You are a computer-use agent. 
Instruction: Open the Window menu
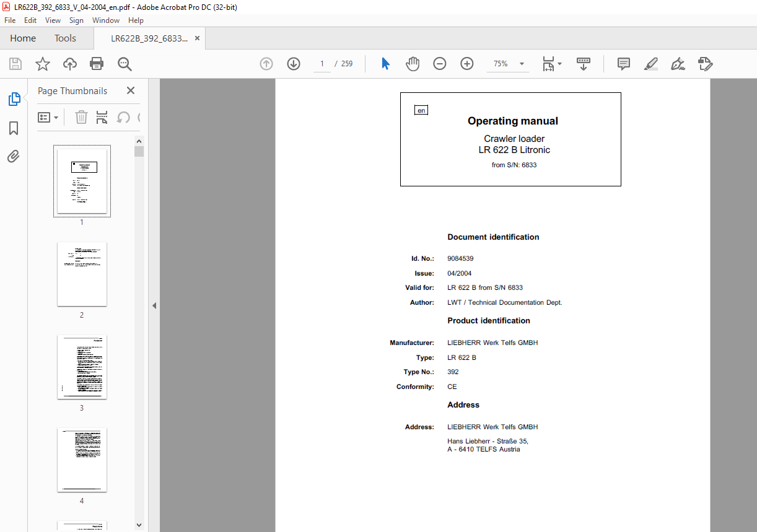pyautogui.click(x=106, y=20)
